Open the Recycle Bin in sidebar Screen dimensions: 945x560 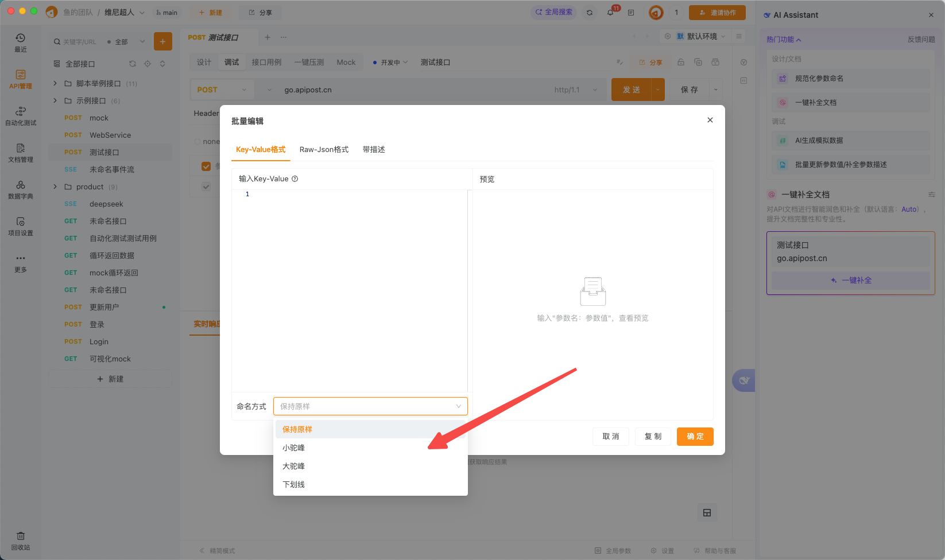pyautogui.click(x=21, y=540)
